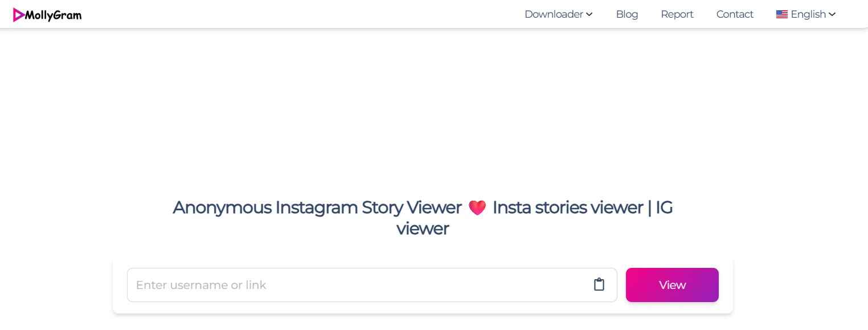Screen dimensions: 868x330
Task: Follow the Contact link in the navigation
Action: 734,14
